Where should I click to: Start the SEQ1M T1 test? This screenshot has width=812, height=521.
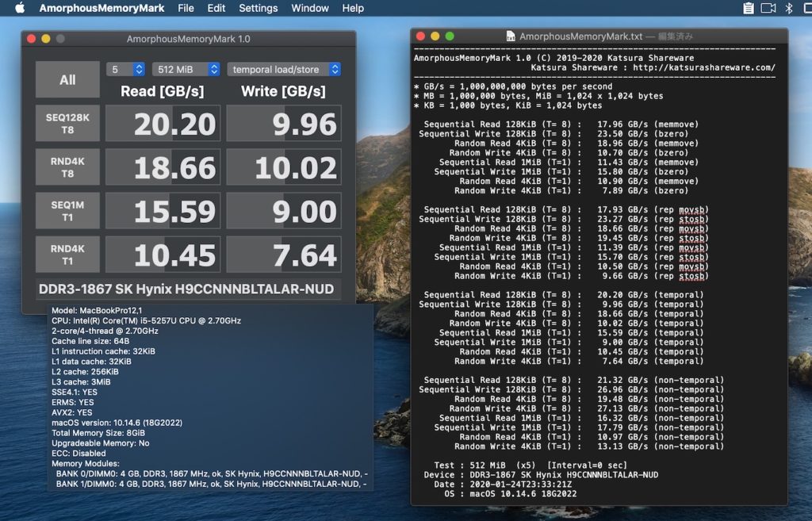point(67,212)
